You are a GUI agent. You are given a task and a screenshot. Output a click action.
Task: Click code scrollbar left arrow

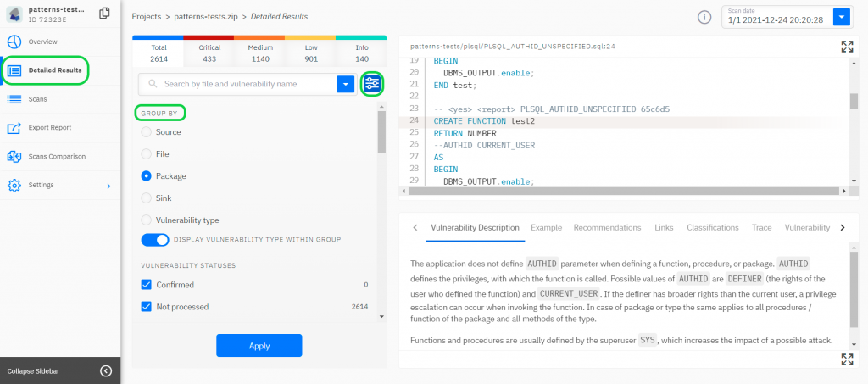[403, 191]
